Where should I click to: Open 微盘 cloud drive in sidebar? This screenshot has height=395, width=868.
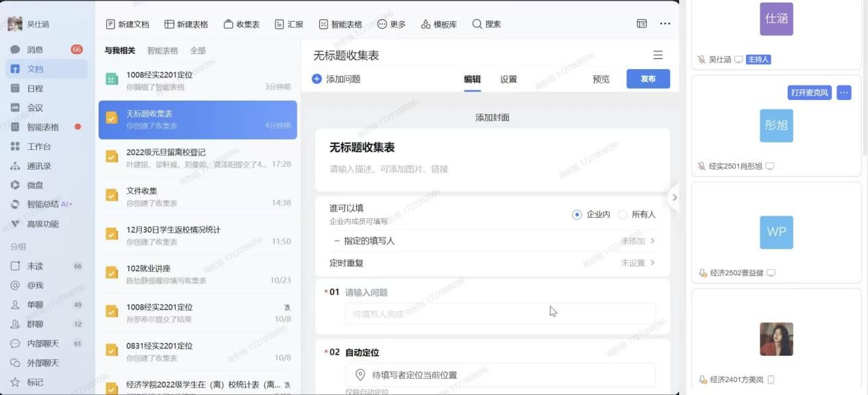click(x=34, y=185)
